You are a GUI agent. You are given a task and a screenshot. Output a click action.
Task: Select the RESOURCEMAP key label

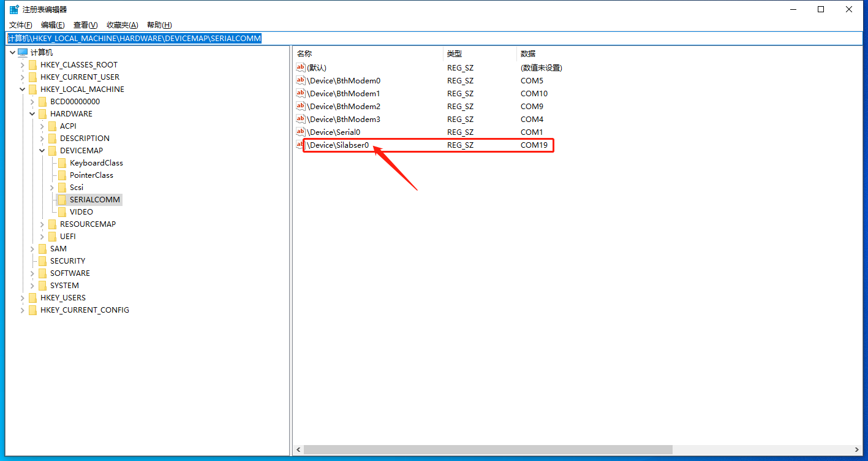88,224
